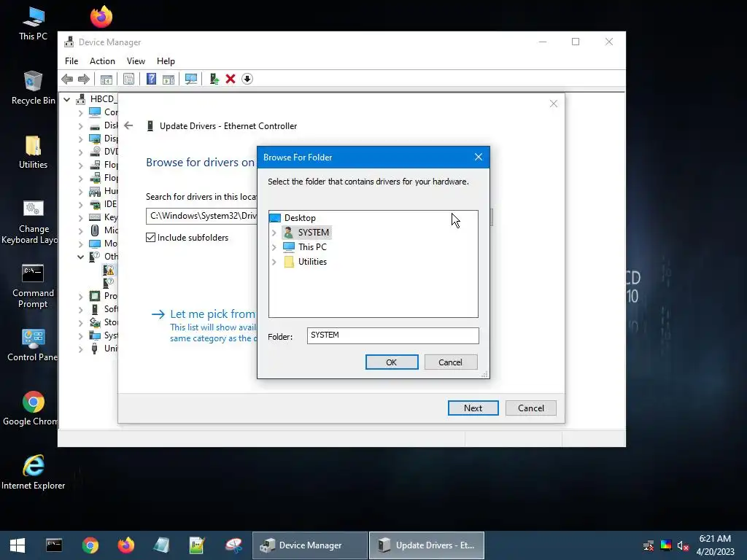
Task: Expand Utilities in Browse For Folder tree
Action: click(x=274, y=262)
